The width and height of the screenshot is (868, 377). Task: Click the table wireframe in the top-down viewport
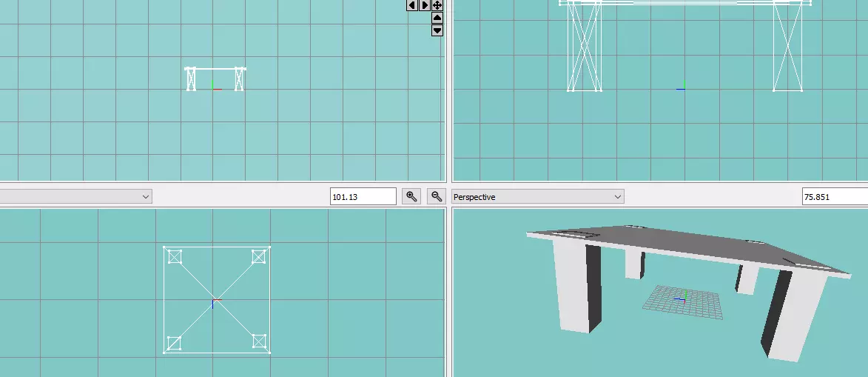(x=217, y=300)
